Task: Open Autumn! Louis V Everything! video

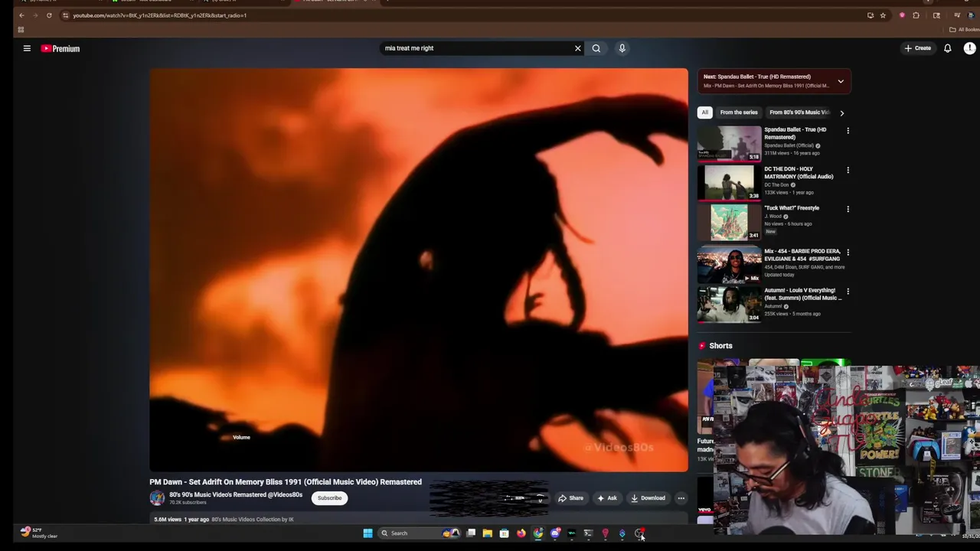Action: point(729,305)
